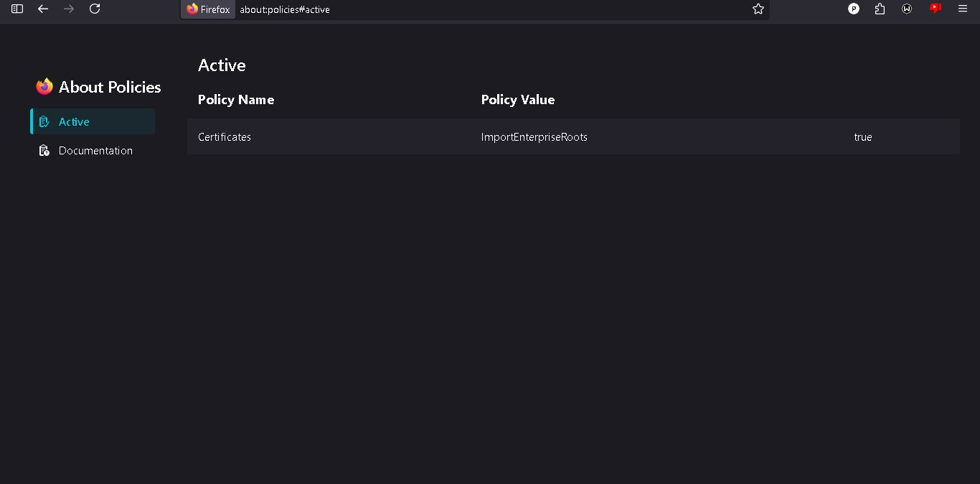Open the Extensions puzzle piece menu

pyautogui.click(x=880, y=9)
